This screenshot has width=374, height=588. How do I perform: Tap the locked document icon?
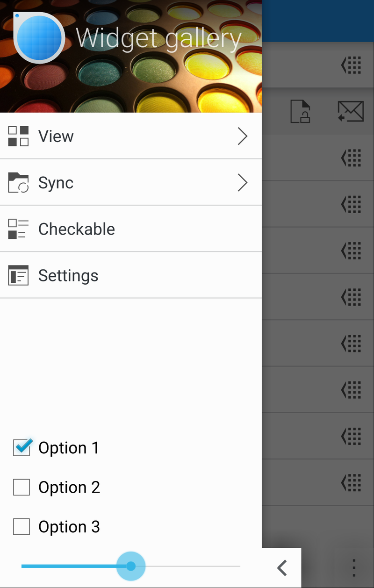click(x=300, y=112)
